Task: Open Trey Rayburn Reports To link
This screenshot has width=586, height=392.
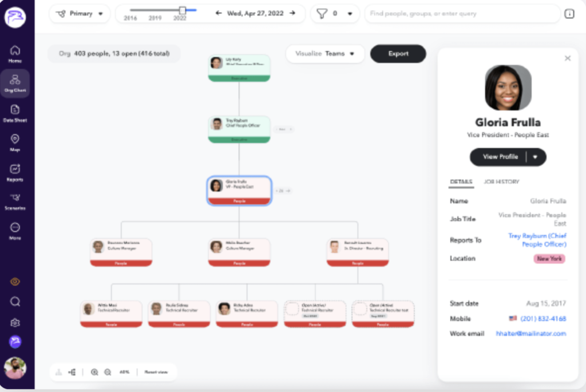Action: click(x=537, y=240)
